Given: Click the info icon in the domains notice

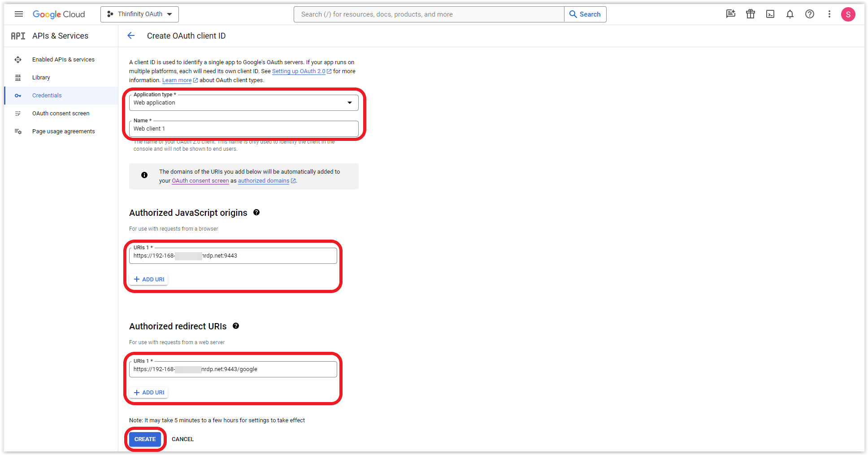Looking at the screenshot, I should pos(144,175).
